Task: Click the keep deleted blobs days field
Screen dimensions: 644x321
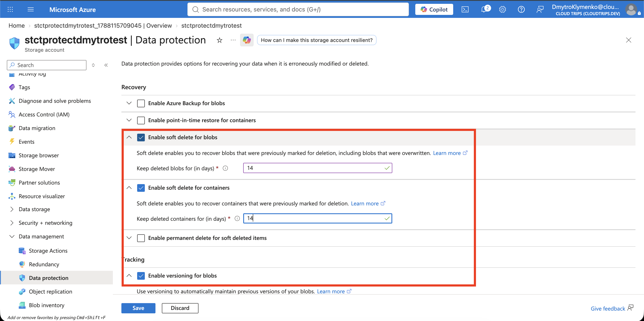Action: click(318, 168)
